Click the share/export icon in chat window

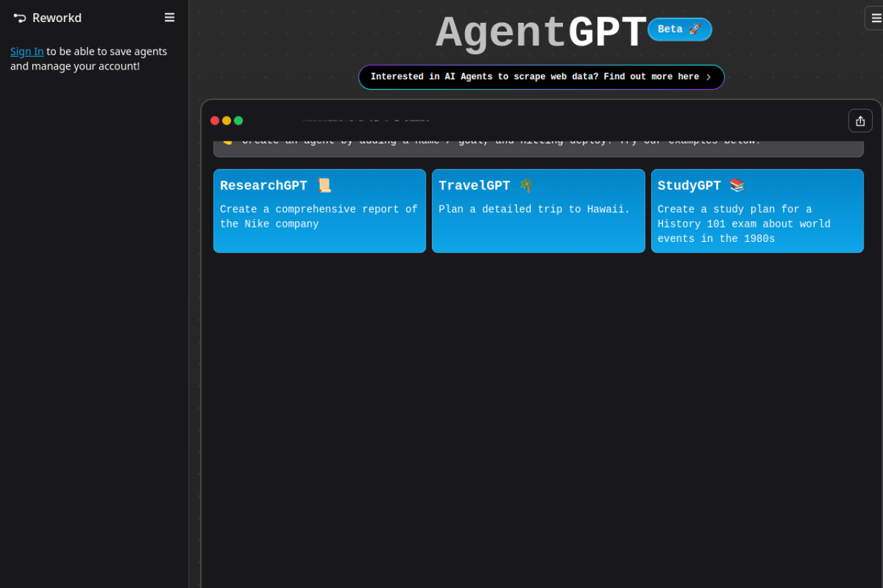tap(860, 121)
